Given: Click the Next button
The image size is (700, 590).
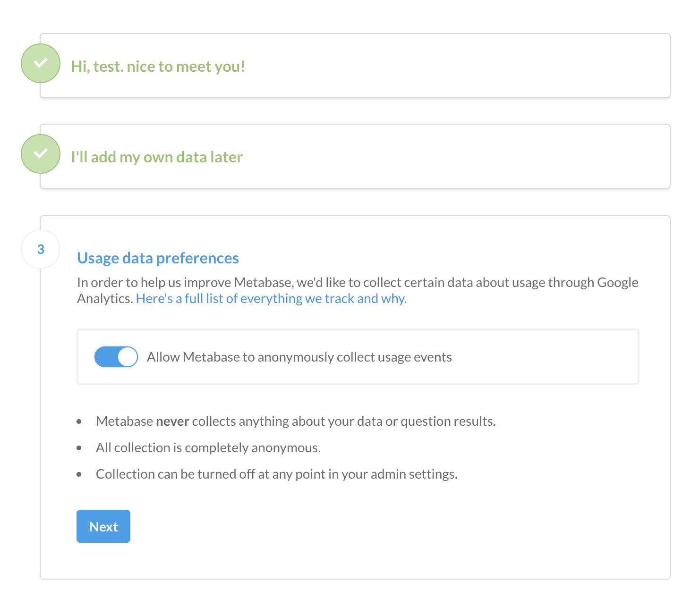Looking at the screenshot, I should click(x=103, y=526).
